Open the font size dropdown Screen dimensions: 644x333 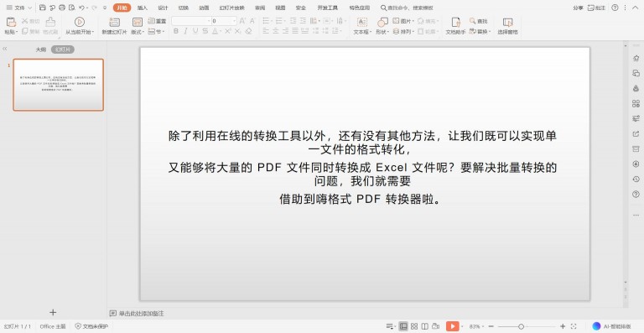tap(235, 21)
